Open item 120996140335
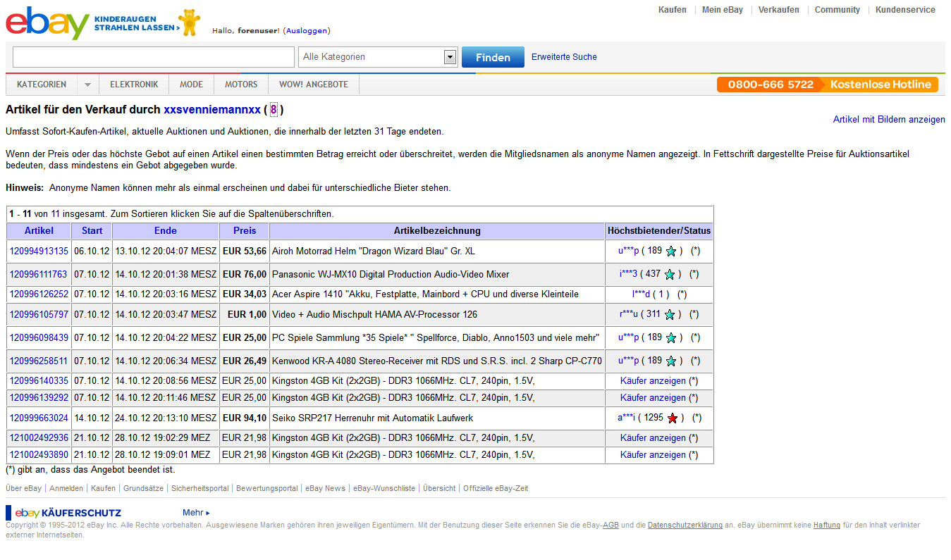Viewport: 951px width, 560px height. pyautogui.click(x=39, y=381)
